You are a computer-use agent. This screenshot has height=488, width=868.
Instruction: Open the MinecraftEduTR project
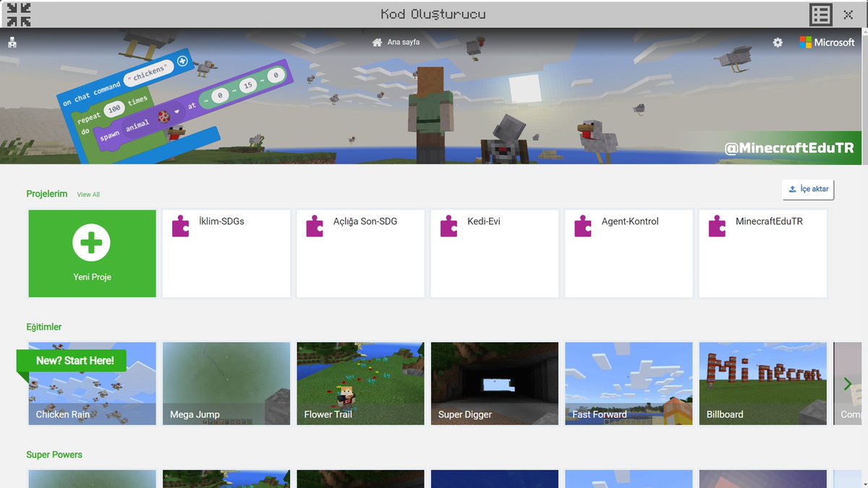click(763, 254)
